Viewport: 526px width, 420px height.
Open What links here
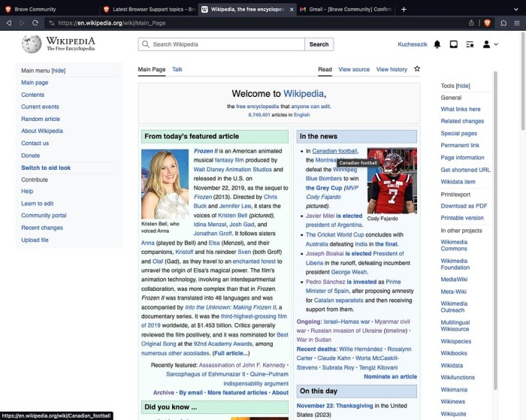pyautogui.click(x=461, y=109)
